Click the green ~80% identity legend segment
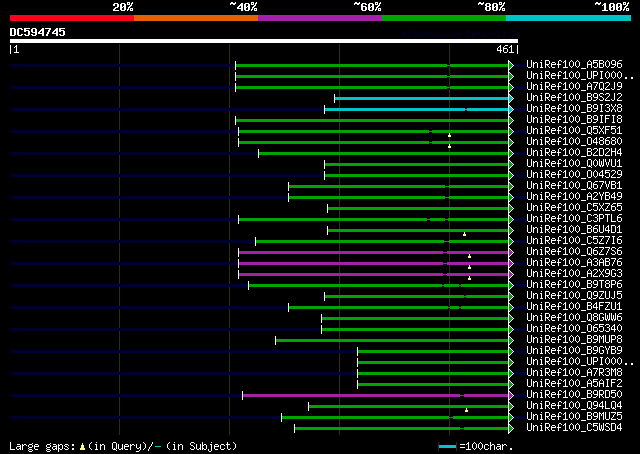This screenshot has height=454, width=640. tap(444, 18)
